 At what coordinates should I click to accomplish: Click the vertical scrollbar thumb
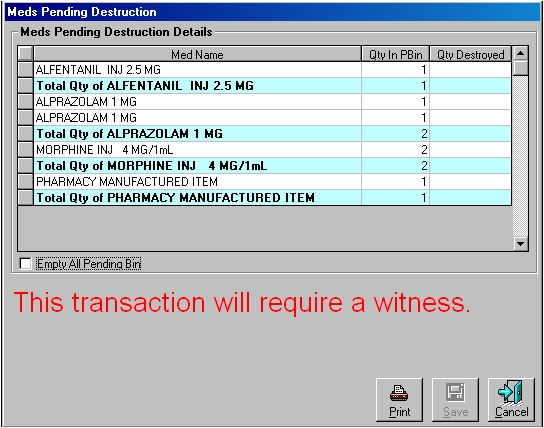coord(520,68)
